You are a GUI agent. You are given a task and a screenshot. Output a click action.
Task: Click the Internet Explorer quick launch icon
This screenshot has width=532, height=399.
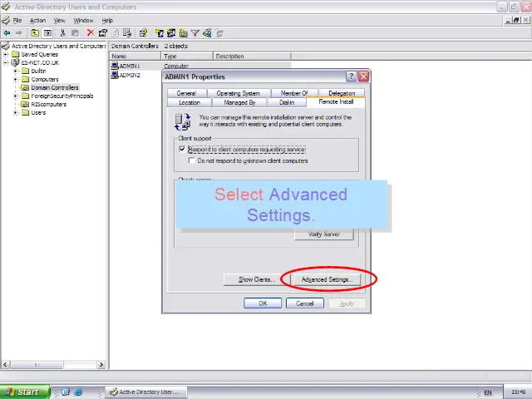(78, 392)
